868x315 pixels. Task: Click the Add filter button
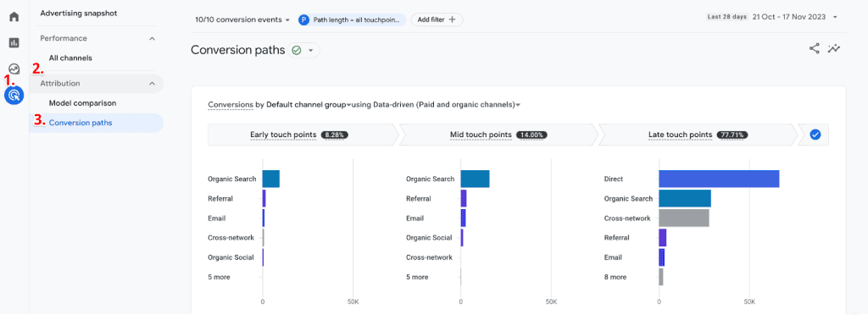pos(437,19)
